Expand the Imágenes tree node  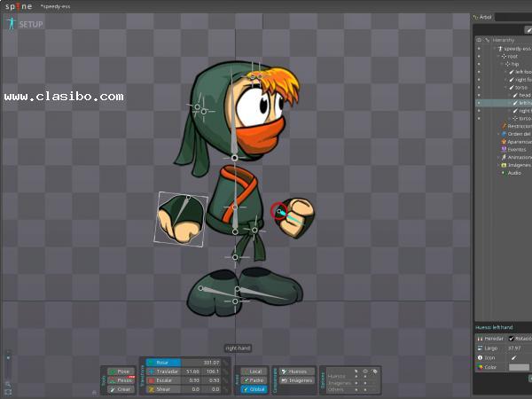(x=498, y=165)
